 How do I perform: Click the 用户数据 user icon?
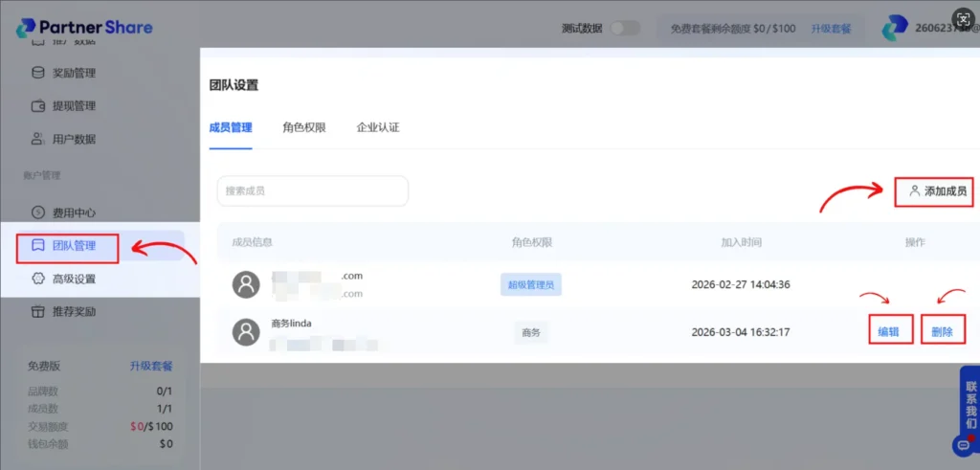click(x=37, y=139)
